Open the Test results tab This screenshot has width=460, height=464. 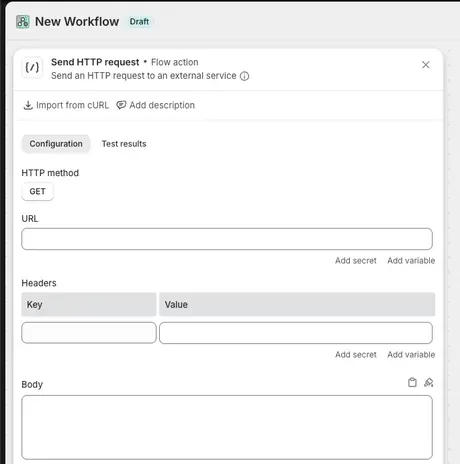point(124,144)
